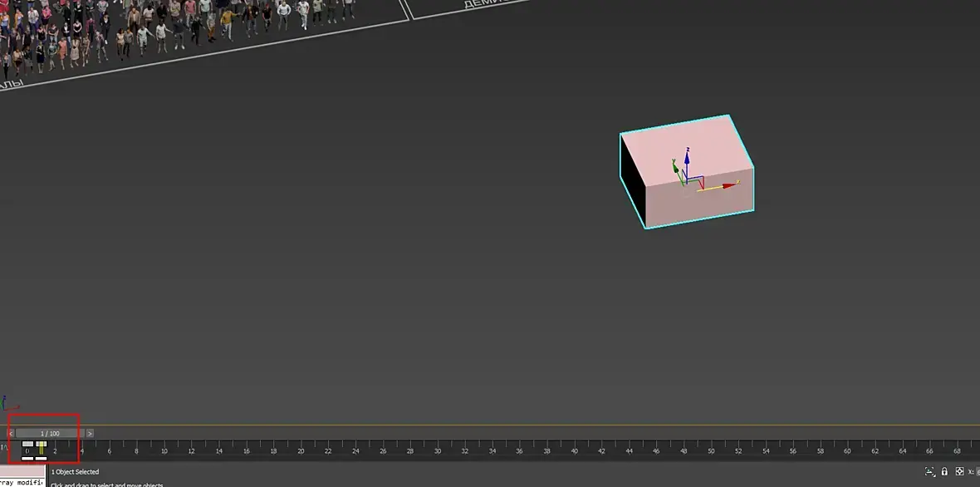
Task: Click the 'Click and drag to select' prompt line
Action: (107, 485)
